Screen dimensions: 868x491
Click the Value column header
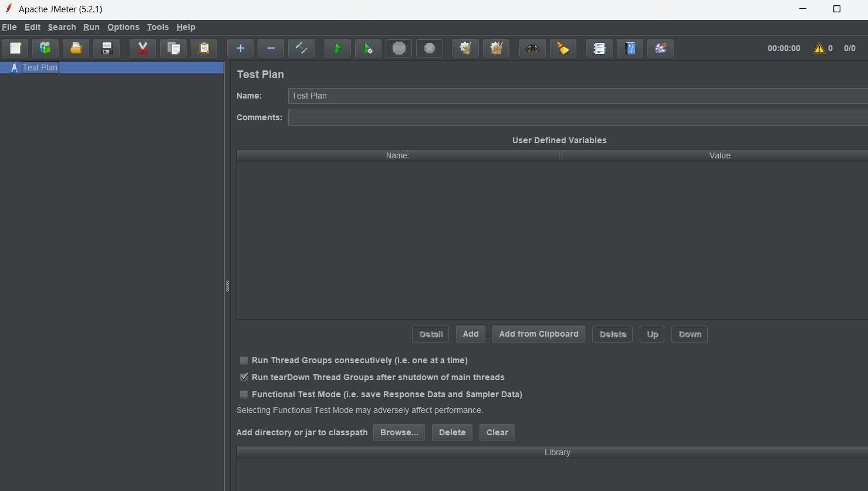click(714, 155)
